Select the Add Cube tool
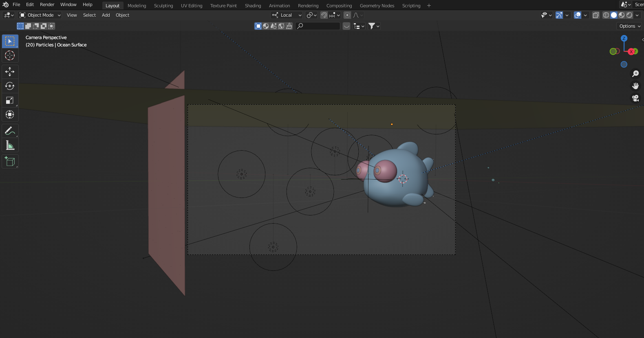The height and width of the screenshot is (338, 644). click(10, 162)
